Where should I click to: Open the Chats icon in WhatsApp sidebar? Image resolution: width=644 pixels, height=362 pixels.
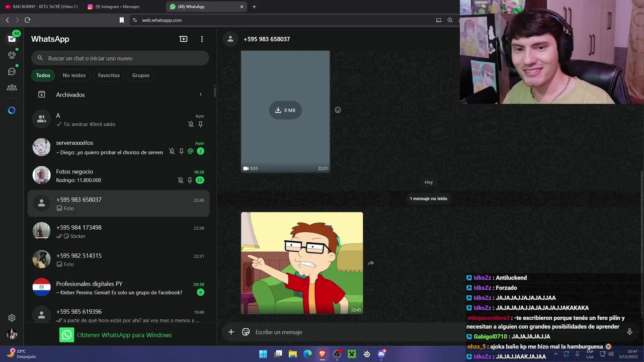(12, 39)
